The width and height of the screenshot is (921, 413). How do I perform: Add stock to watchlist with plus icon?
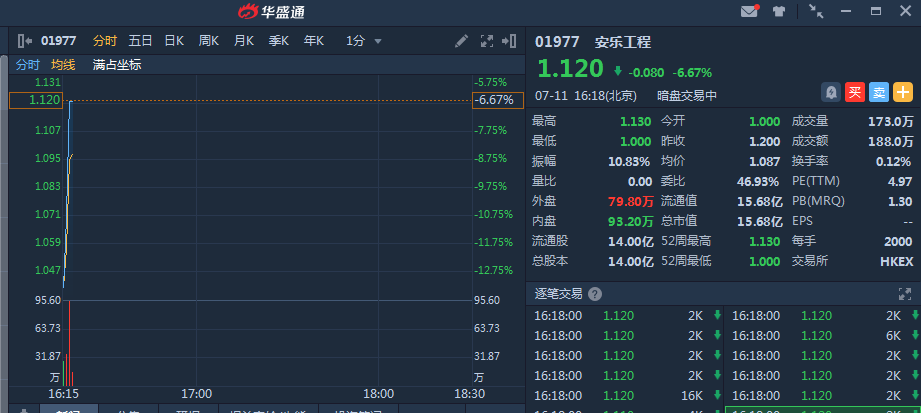(903, 92)
